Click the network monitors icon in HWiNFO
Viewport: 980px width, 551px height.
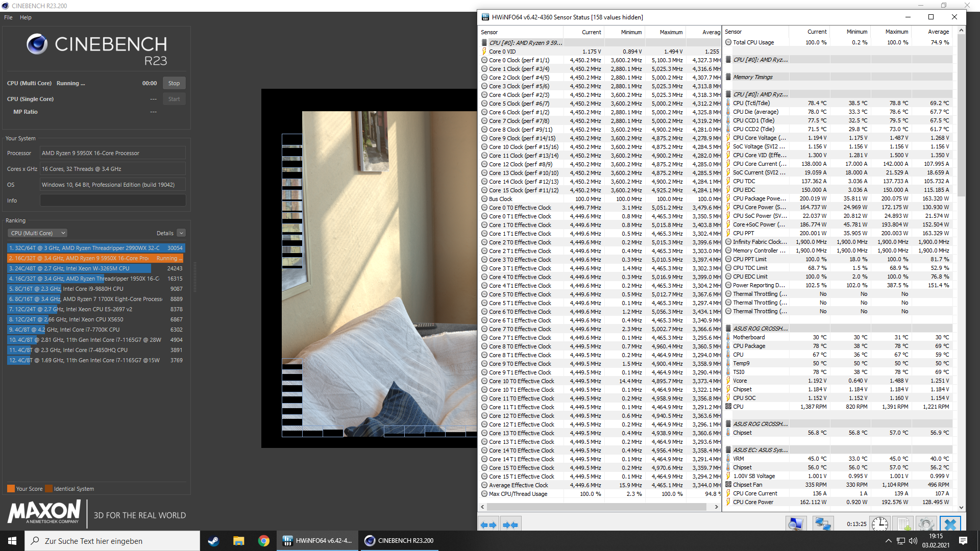pos(822,524)
